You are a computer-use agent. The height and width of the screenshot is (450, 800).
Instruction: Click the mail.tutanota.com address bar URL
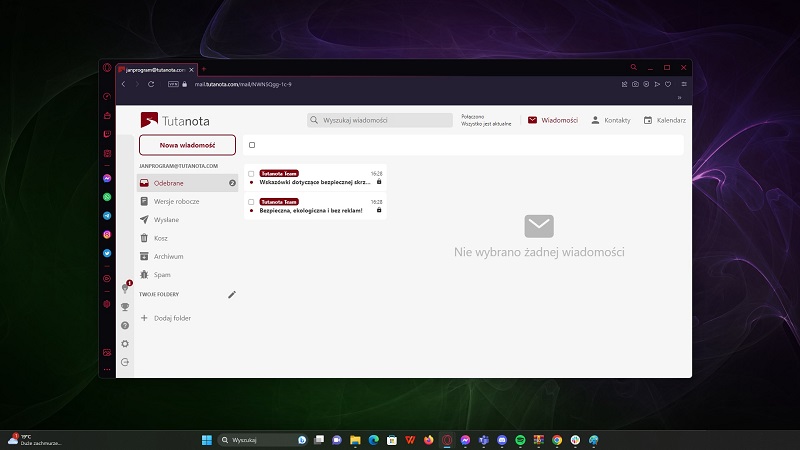(243, 84)
